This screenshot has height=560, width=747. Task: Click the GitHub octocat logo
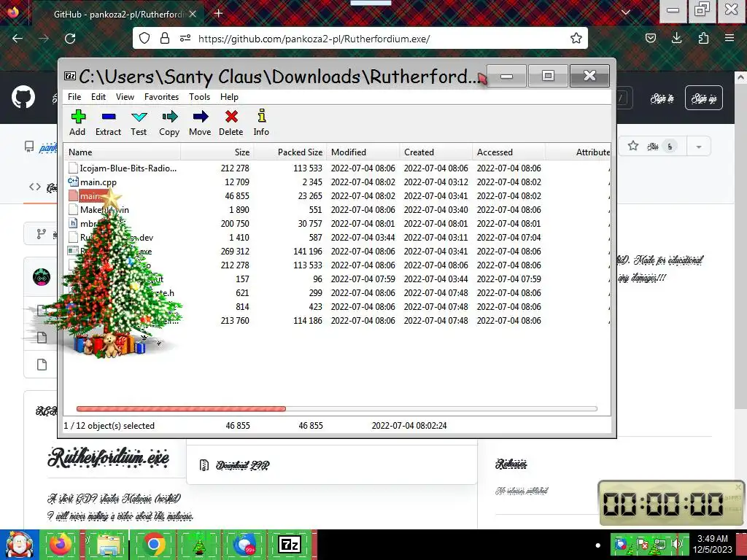(x=23, y=97)
